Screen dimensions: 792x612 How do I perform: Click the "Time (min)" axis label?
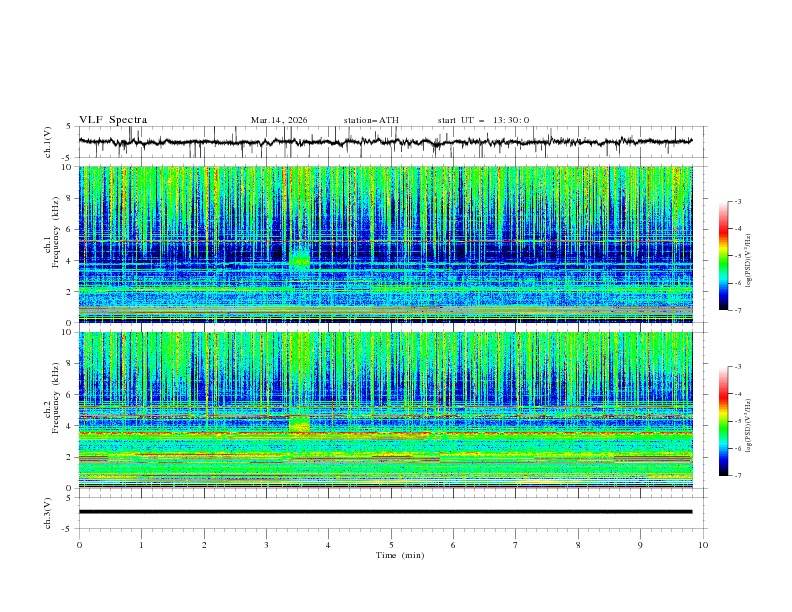click(x=400, y=555)
